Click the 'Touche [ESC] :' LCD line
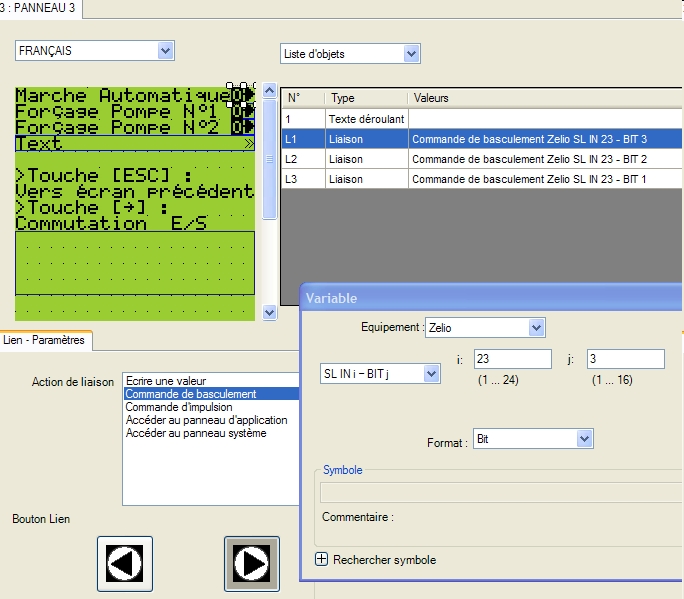This screenshot has height=599, width=684. (x=103, y=175)
